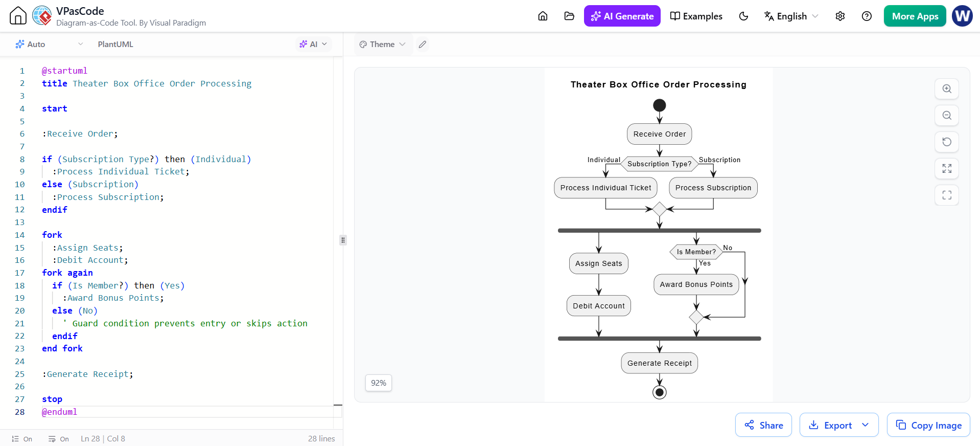This screenshot has height=446, width=980.
Task: Open a file with the folder icon
Action: tap(569, 16)
